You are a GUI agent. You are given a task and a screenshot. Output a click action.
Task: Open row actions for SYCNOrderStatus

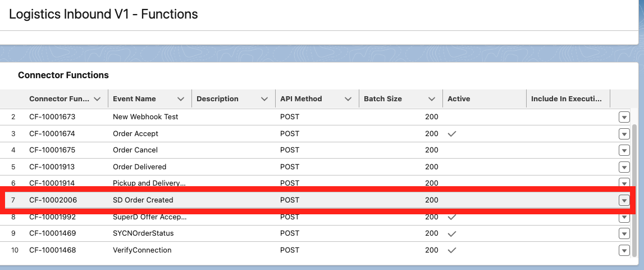click(x=624, y=234)
